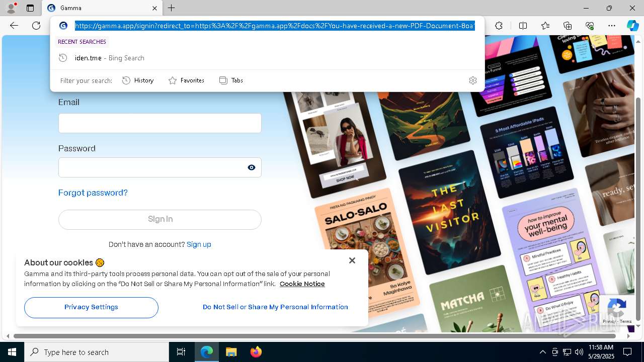Click the Email input field

pyautogui.click(x=160, y=123)
